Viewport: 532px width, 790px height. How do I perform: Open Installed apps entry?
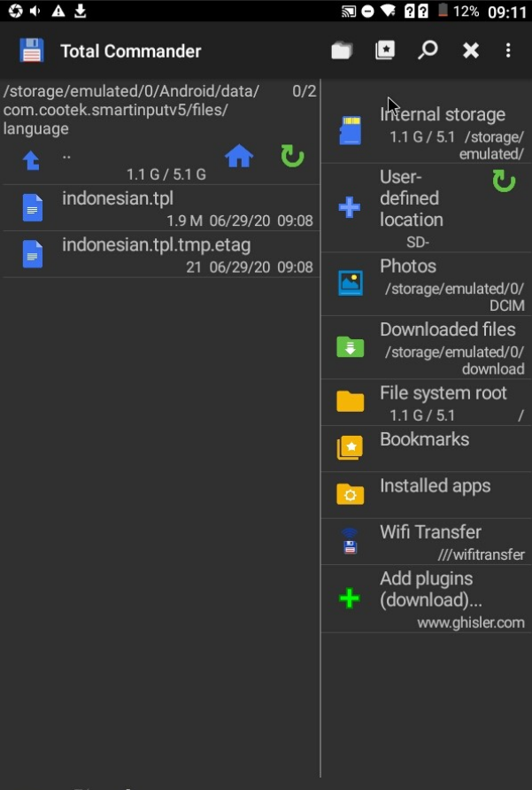point(426,495)
